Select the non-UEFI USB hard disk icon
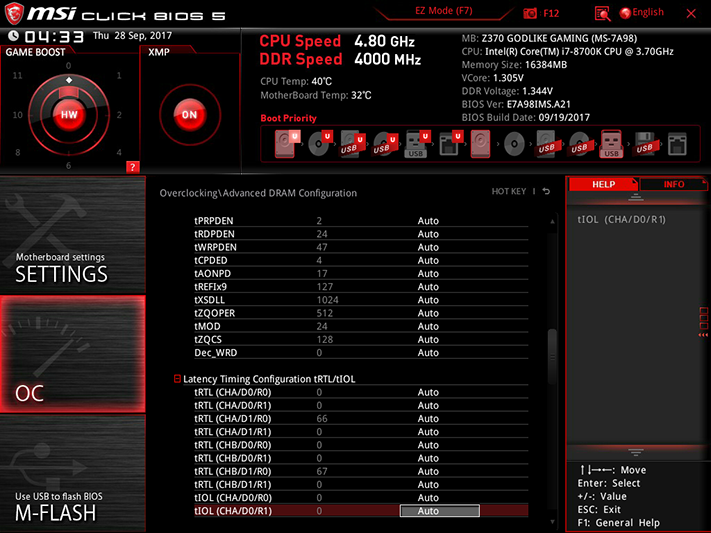711x533 pixels. coord(547,144)
